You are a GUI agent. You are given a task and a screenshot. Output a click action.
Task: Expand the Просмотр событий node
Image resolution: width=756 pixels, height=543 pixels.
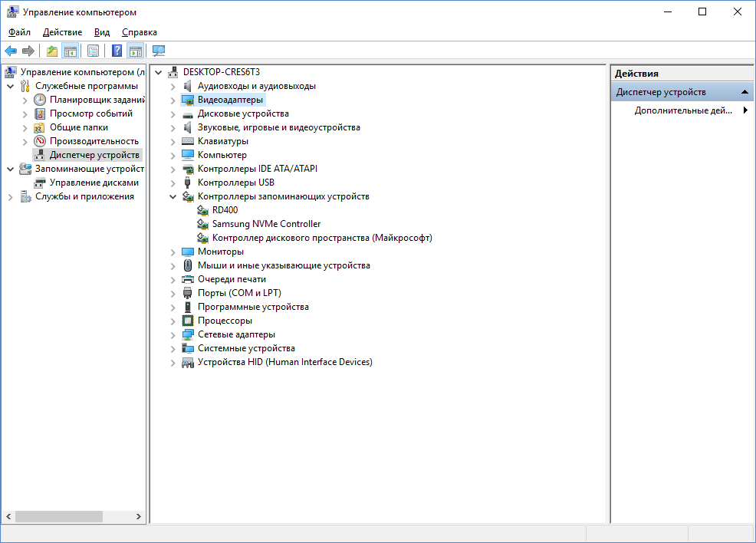tap(25, 114)
